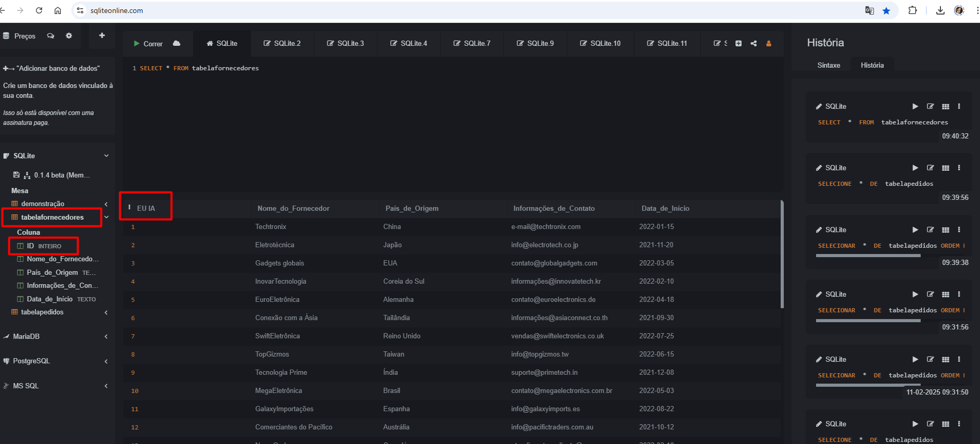Click "Adicionar banco de dados" link
This screenshot has height=444, width=980.
52,68
